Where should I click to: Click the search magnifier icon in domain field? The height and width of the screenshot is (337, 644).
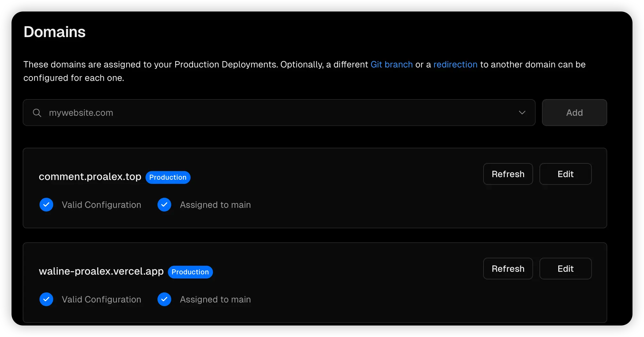pyautogui.click(x=37, y=113)
